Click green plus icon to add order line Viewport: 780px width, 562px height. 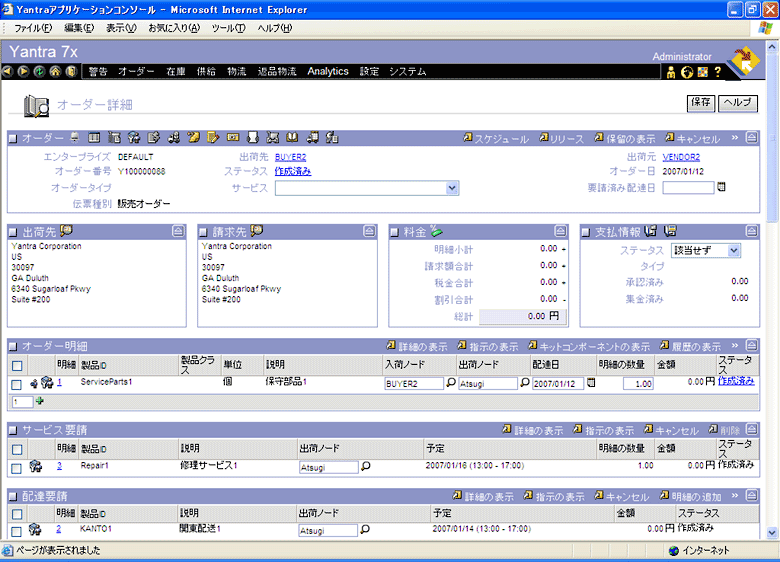[x=40, y=401]
